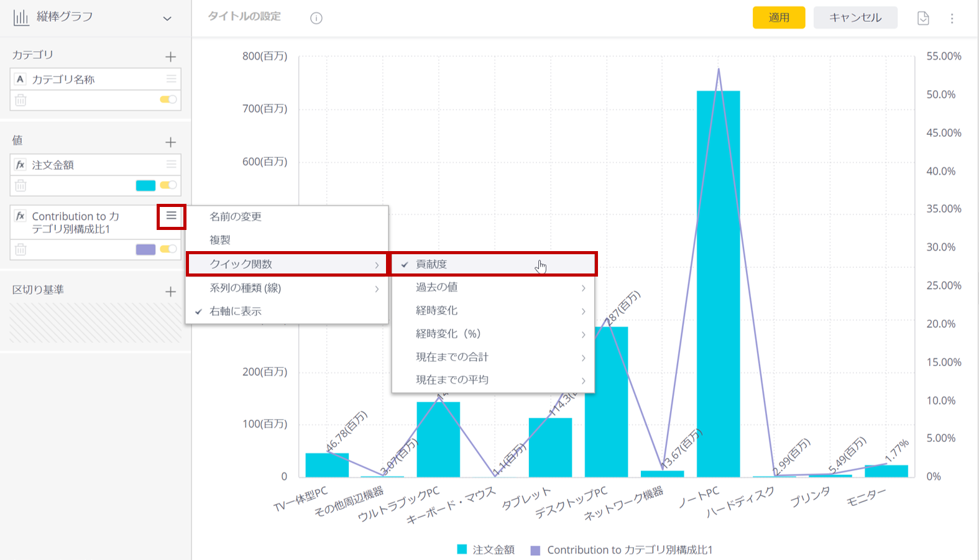Click キャンセル button
Image resolution: width=979 pixels, height=560 pixels.
(x=855, y=17)
